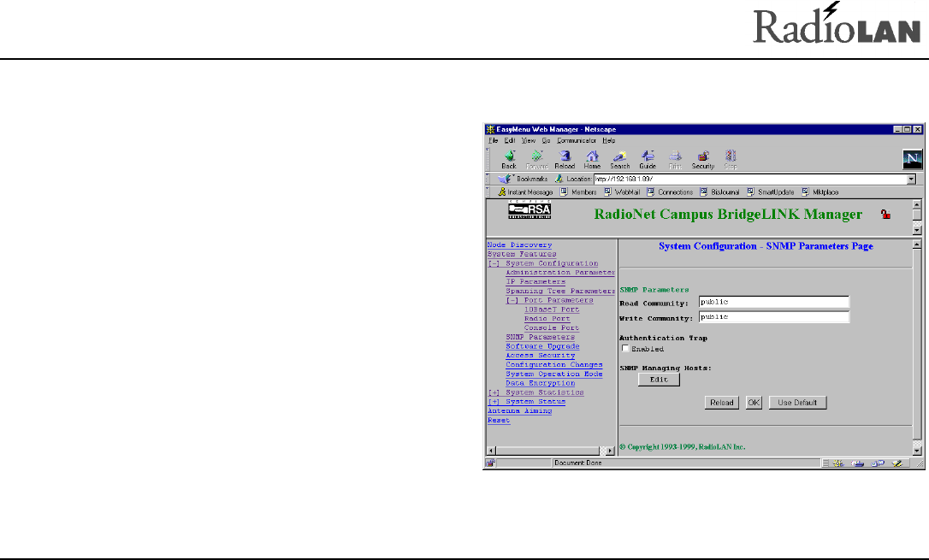
Task: Click the Write Community input field
Action: (x=774, y=316)
